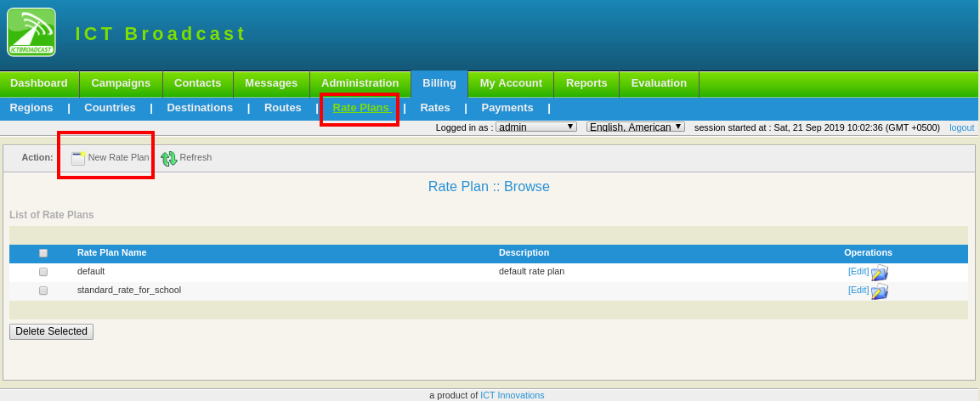Image resolution: width=980 pixels, height=401 pixels.
Task: Click the edit icon for standard_rate_for_school
Action: (880, 291)
